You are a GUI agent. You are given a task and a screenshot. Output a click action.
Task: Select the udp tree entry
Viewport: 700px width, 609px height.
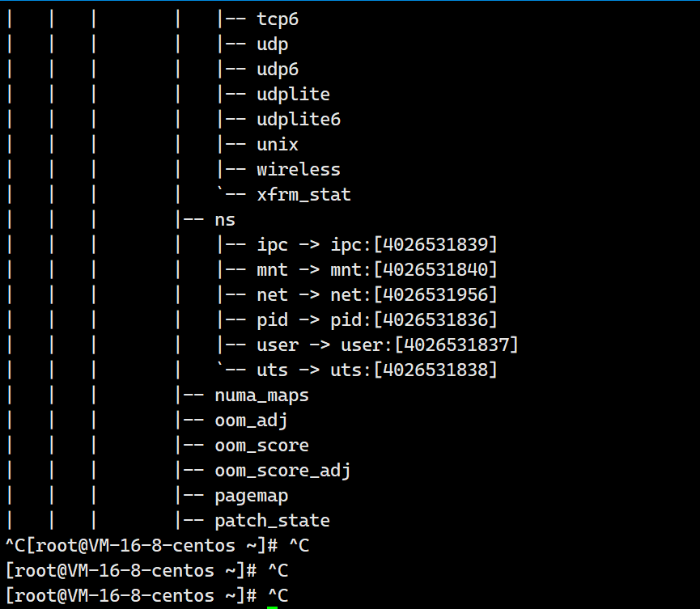(x=273, y=44)
